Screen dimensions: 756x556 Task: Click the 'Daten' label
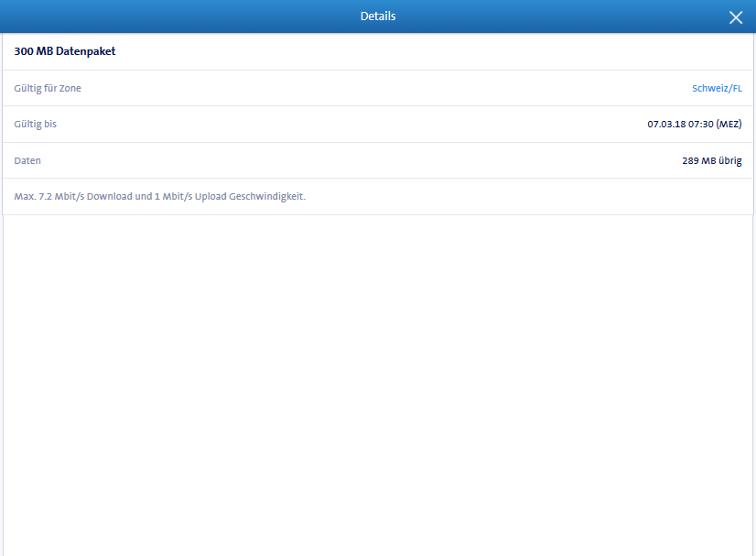[27, 160]
